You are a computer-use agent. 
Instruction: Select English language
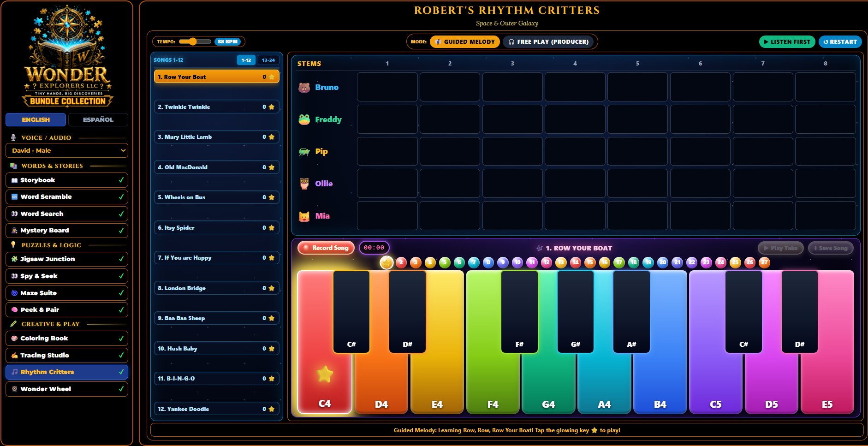(36, 119)
